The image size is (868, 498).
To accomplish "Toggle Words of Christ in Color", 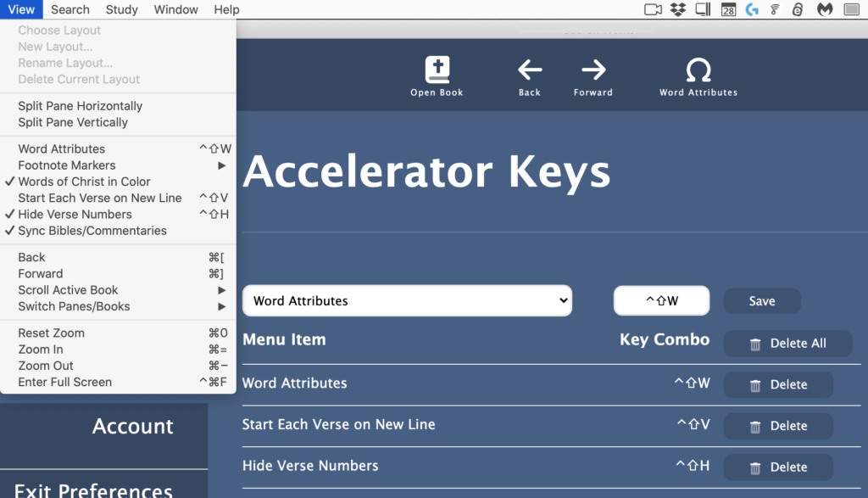I will click(x=118, y=182).
